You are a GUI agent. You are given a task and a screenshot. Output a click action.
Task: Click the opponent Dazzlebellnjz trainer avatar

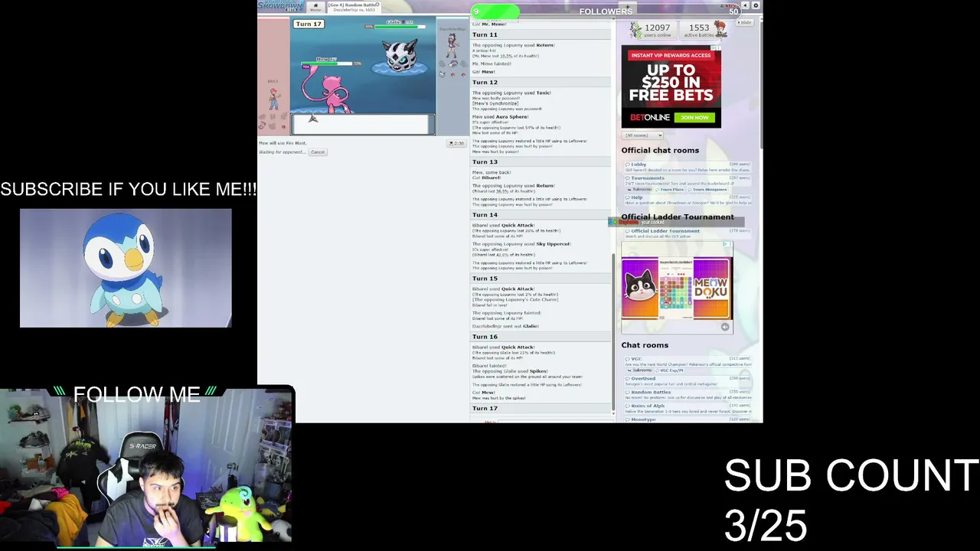coord(453,47)
